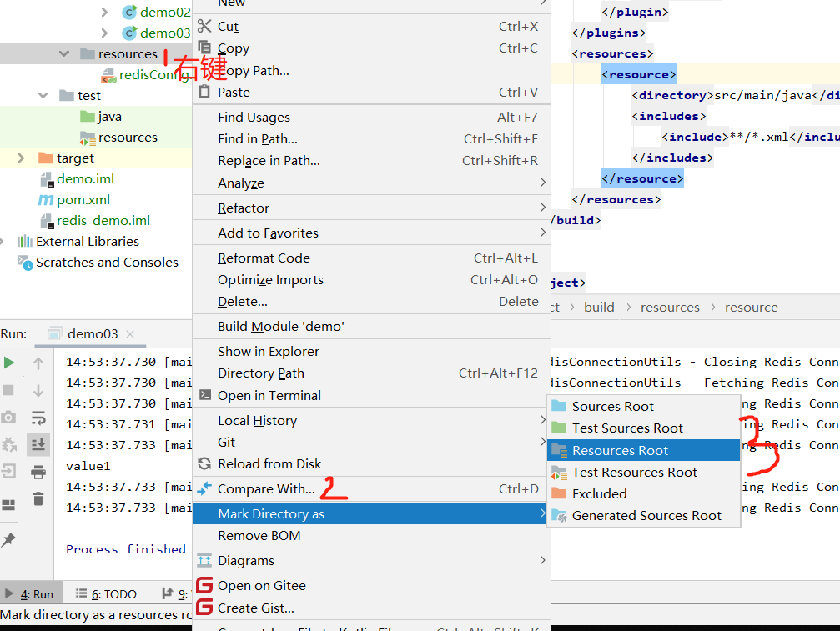
Task: Click the trash clear-all icon
Action: pyautogui.click(x=38, y=499)
